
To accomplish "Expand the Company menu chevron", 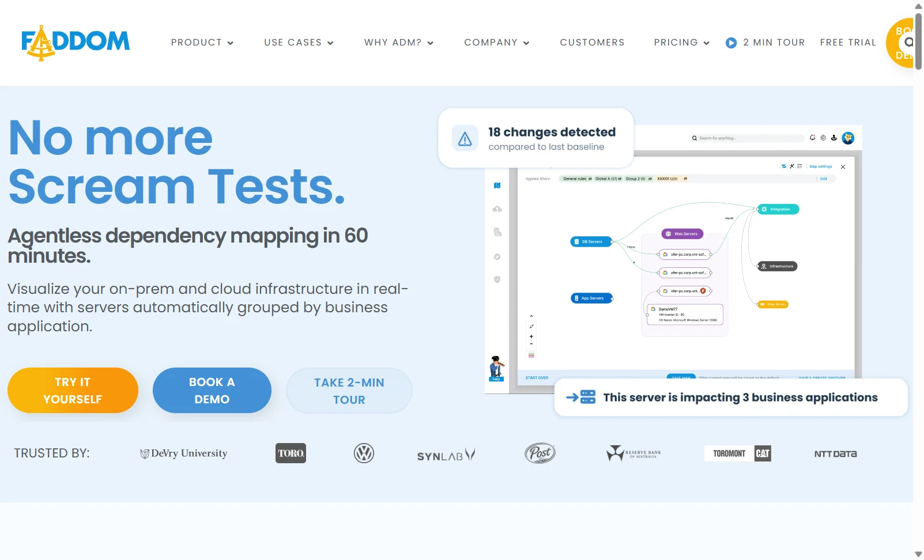I will coord(526,43).
